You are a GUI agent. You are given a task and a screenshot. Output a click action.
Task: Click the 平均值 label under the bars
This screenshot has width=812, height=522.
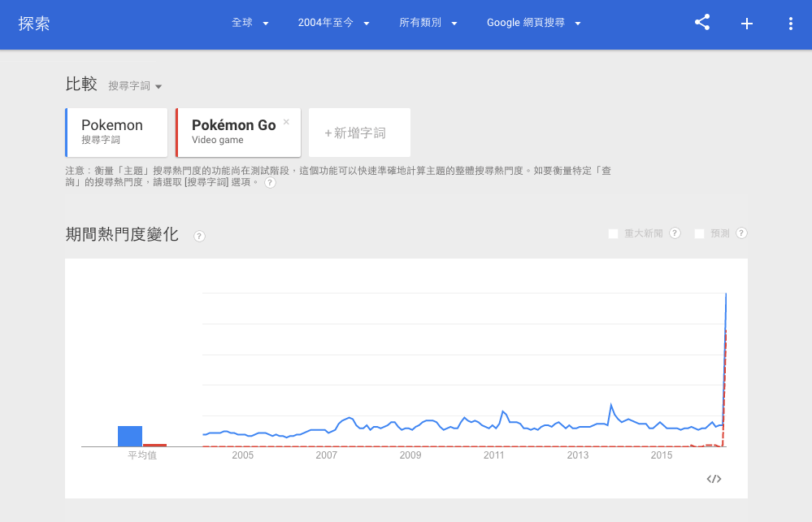pyautogui.click(x=142, y=455)
